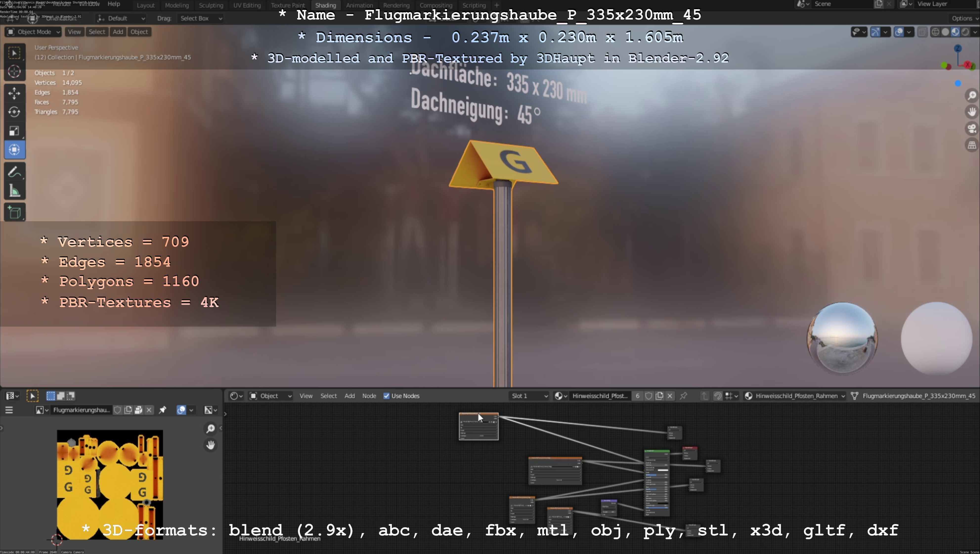Switch to orthographic/perspective grid view
This screenshot has width=980, height=554.
pos(972,145)
